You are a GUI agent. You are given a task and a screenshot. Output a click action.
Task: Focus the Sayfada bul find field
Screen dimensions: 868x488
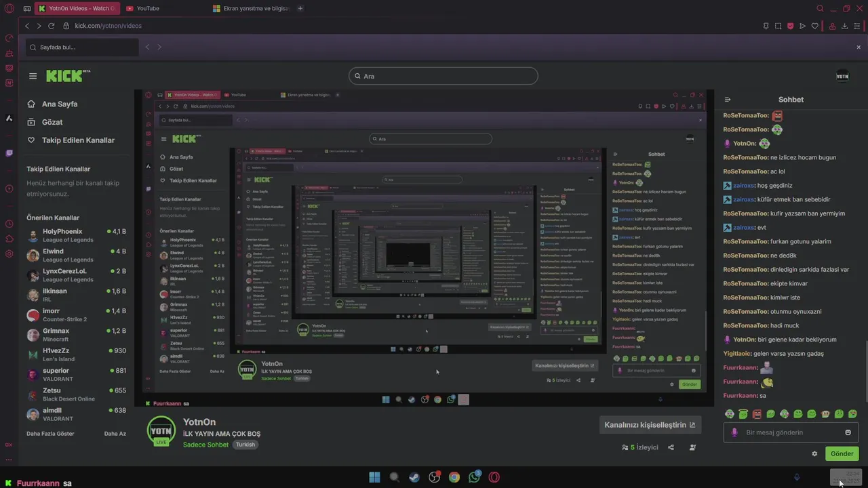click(81, 47)
